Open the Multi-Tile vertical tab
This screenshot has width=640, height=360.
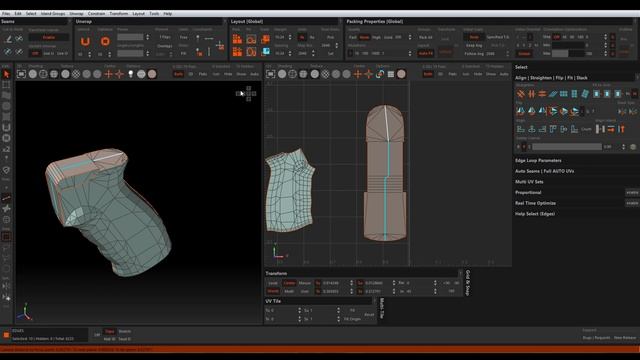click(382, 309)
